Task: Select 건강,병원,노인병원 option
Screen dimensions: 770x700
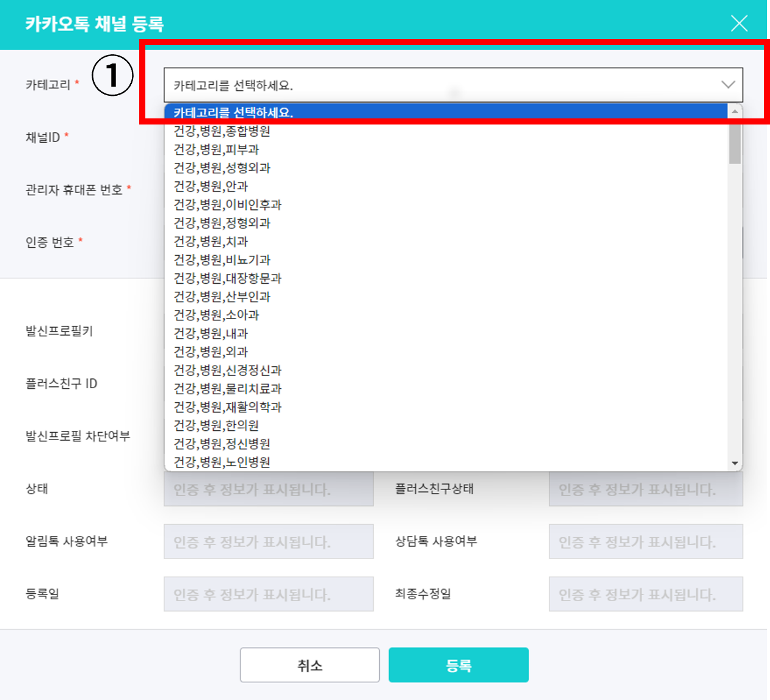Action: pyautogui.click(x=446, y=462)
